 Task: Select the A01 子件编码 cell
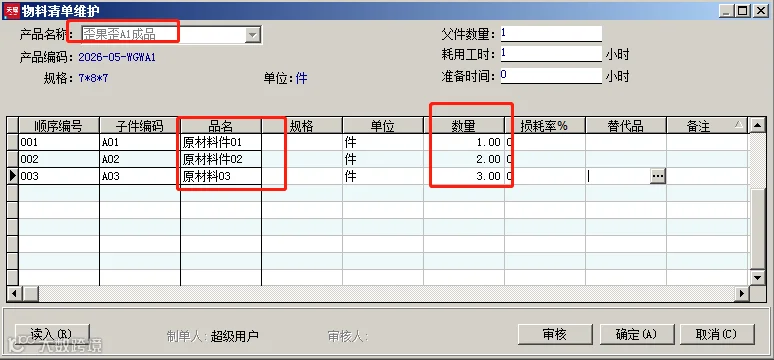(140, 143)
